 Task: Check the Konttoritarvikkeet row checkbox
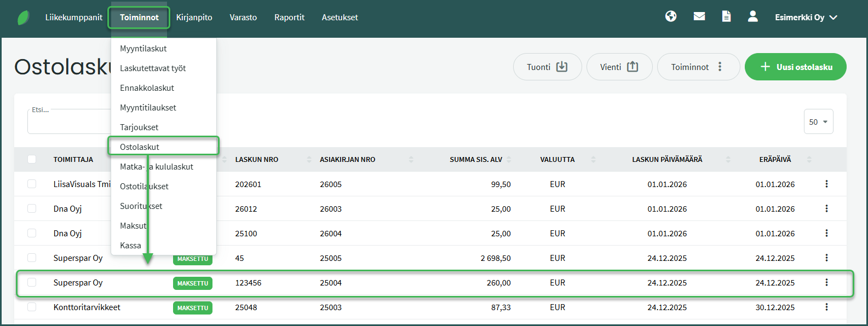point(32,307)
